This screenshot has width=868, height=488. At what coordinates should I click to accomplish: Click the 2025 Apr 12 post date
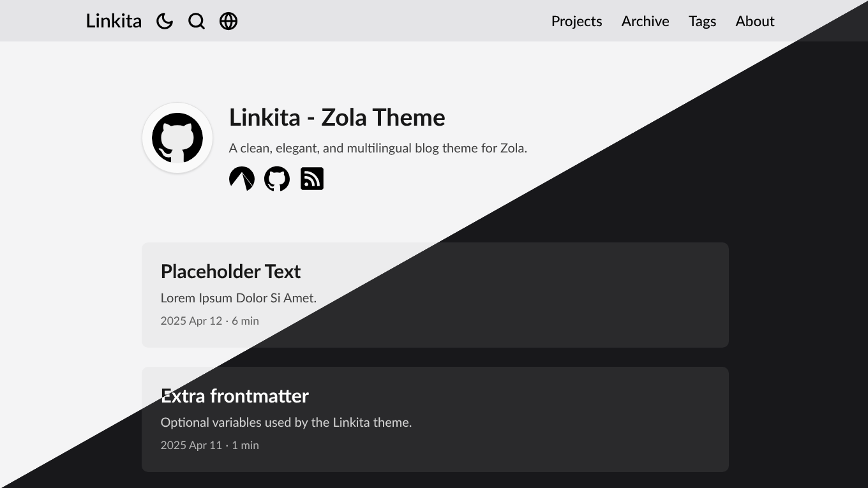190,321
